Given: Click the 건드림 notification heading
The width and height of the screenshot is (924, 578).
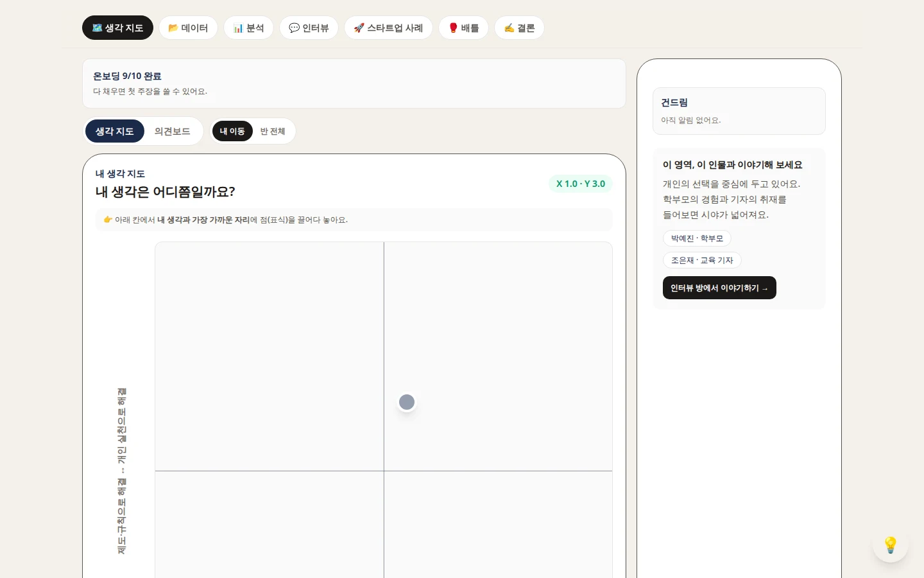Looking at the screenshot, I should (x=674, y=102).
